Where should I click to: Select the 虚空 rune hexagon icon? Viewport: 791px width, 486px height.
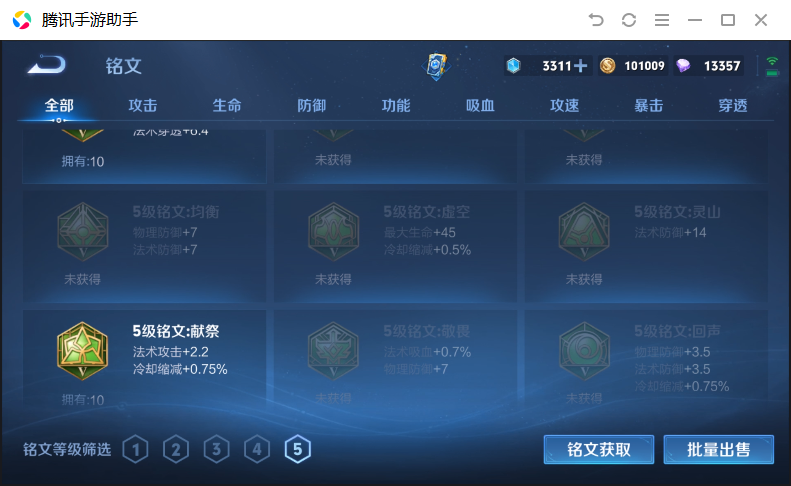(333, 232)
